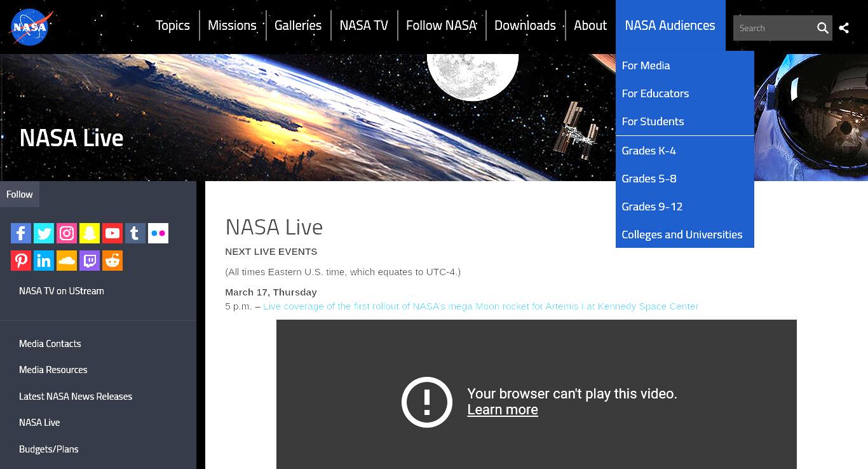Open the Reddit icon

tap(112, 261)
